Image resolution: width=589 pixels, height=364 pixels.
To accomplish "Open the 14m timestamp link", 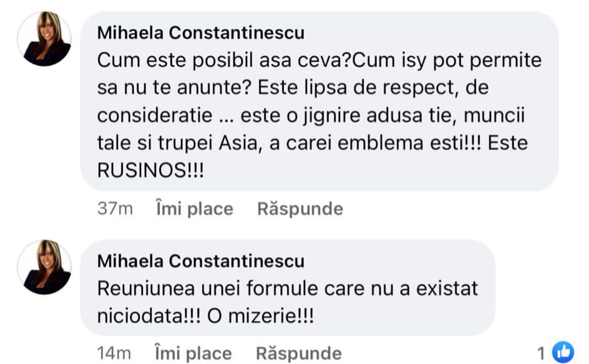I will pyautogui.click(x=115, y=354).
